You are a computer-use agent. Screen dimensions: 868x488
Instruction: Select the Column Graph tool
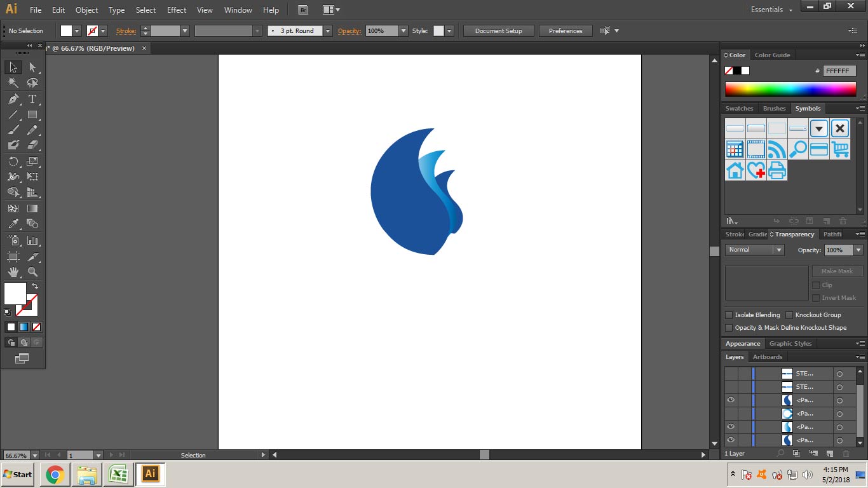[x=32, y=241]
